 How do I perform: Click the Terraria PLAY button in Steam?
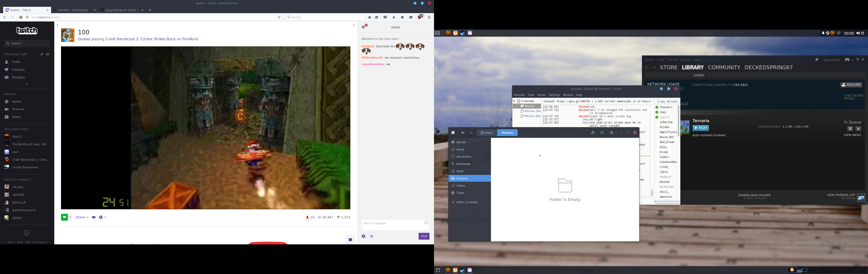(701, 128)
